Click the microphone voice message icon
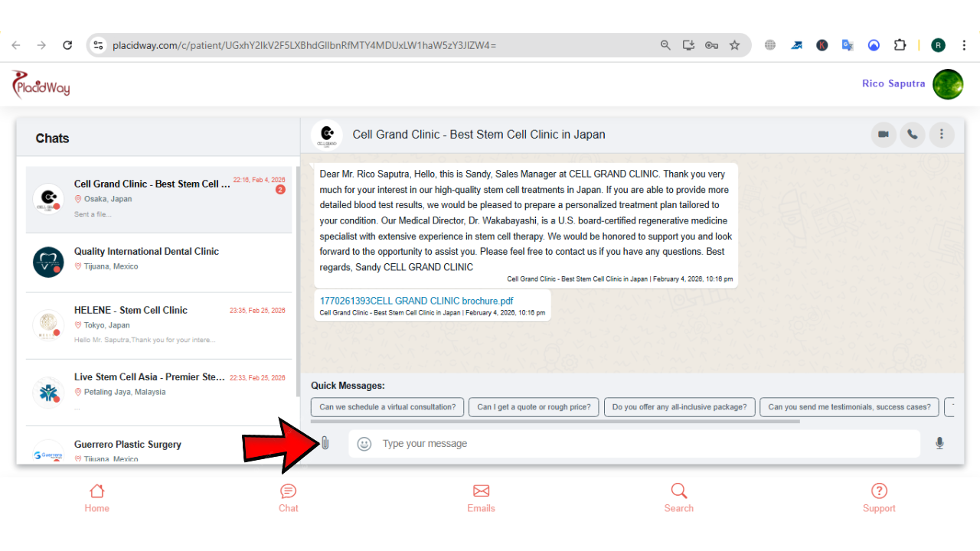This screenshot has width=980, height=551. click(x=939, y=443)
